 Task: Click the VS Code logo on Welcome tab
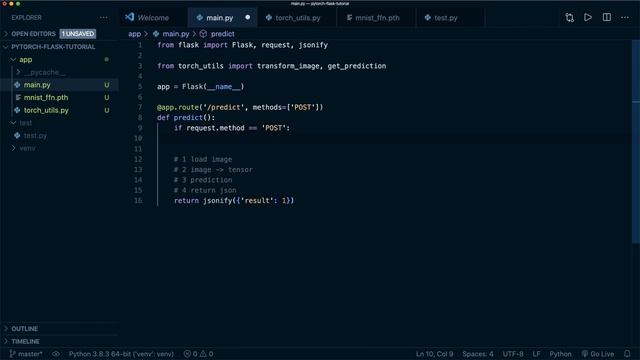tap(130, 17)
